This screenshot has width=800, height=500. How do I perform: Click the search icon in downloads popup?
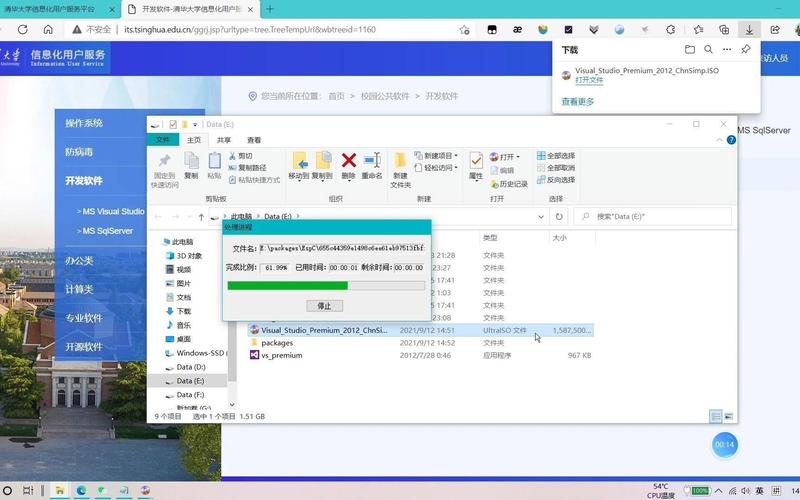coord(708,49)
